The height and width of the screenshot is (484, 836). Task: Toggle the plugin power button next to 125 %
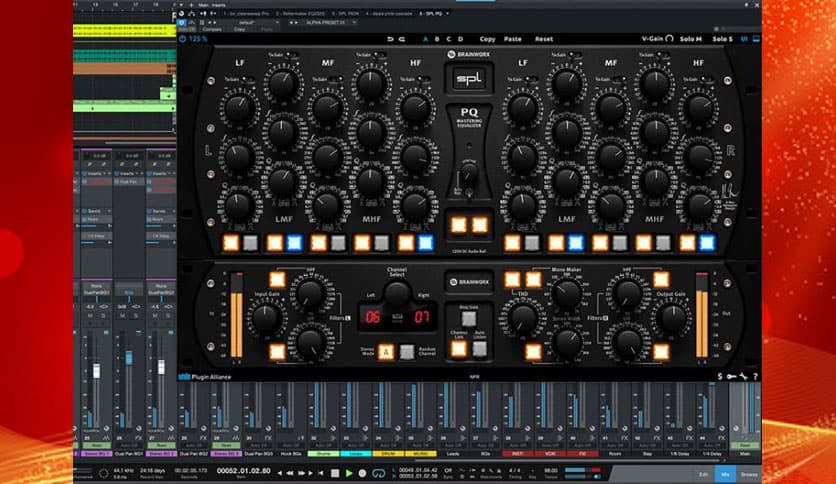[182, 39]
